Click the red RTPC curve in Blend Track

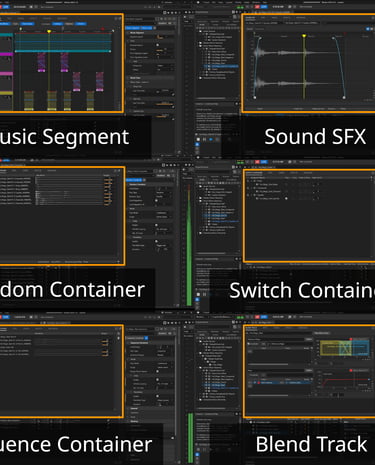coord(347,379)
